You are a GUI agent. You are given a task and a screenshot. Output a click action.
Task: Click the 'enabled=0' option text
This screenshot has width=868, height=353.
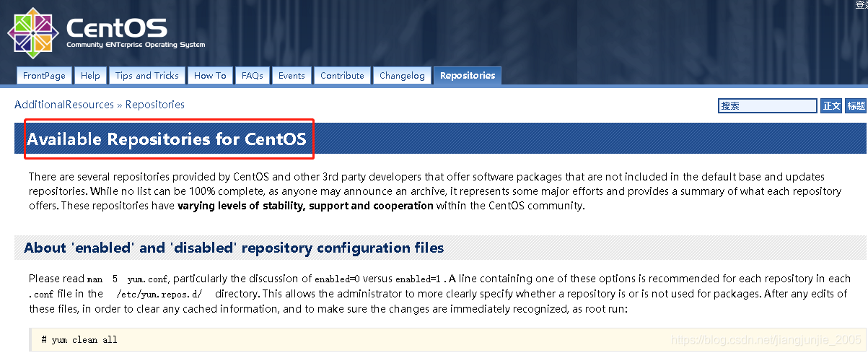click(338, 279)
